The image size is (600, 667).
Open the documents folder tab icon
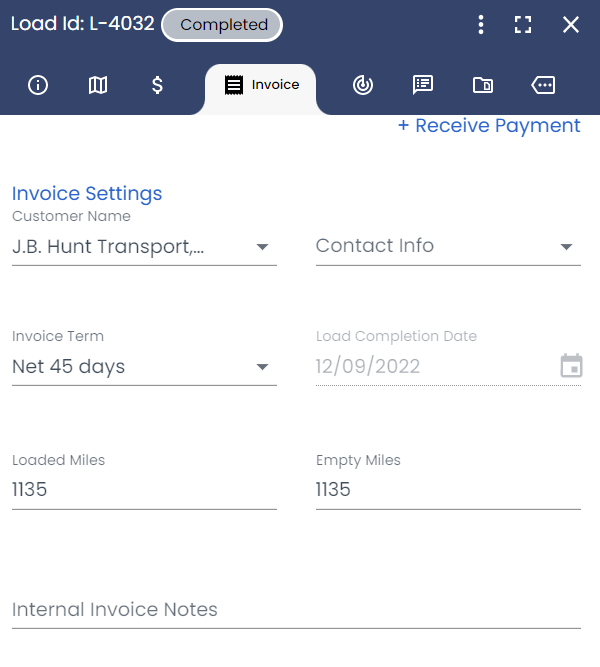click(483, 85)
